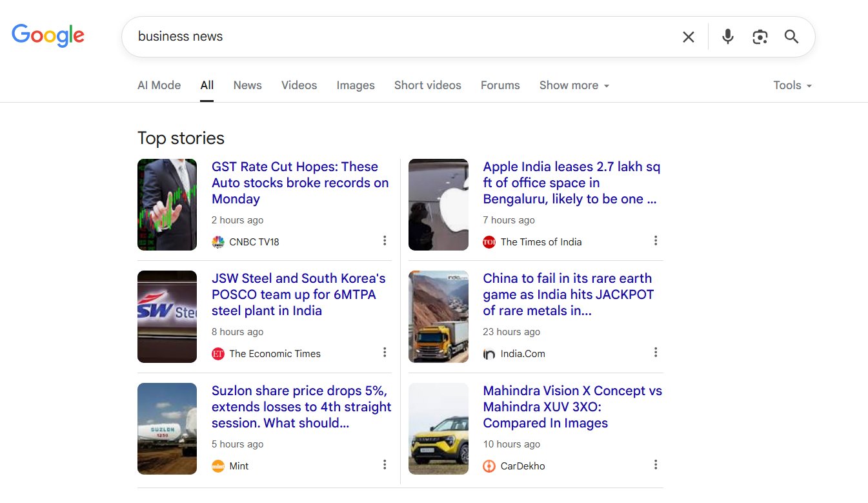The image size is (868, 503).
Task: Click The Times of India source name
Action: (541, 242)
